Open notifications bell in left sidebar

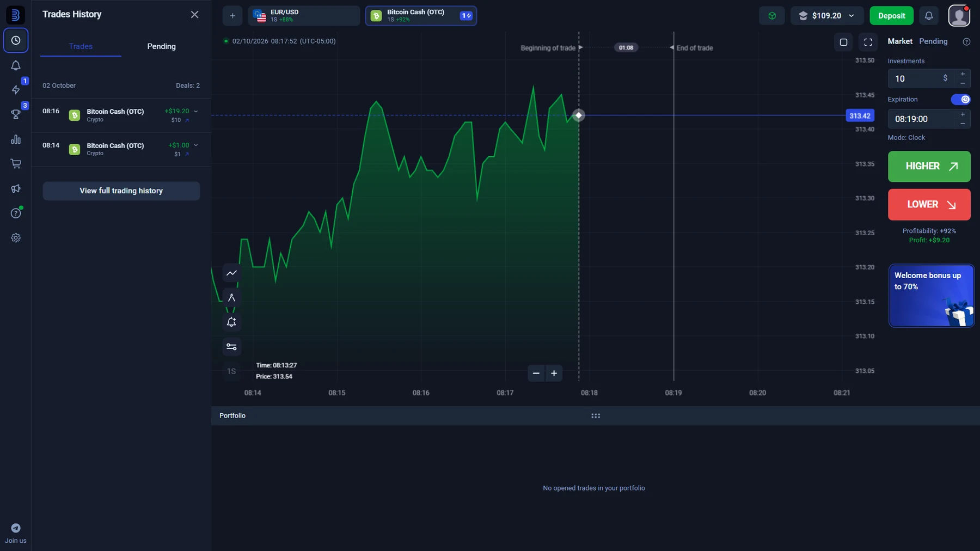(x=16, y=65)
